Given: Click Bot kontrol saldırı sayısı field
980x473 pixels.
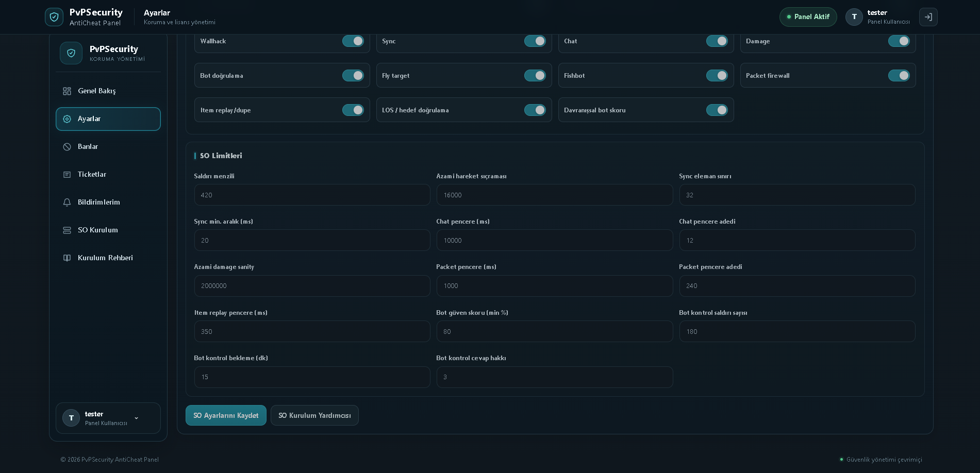Looking at the screenshot, I should click(797, 332).
